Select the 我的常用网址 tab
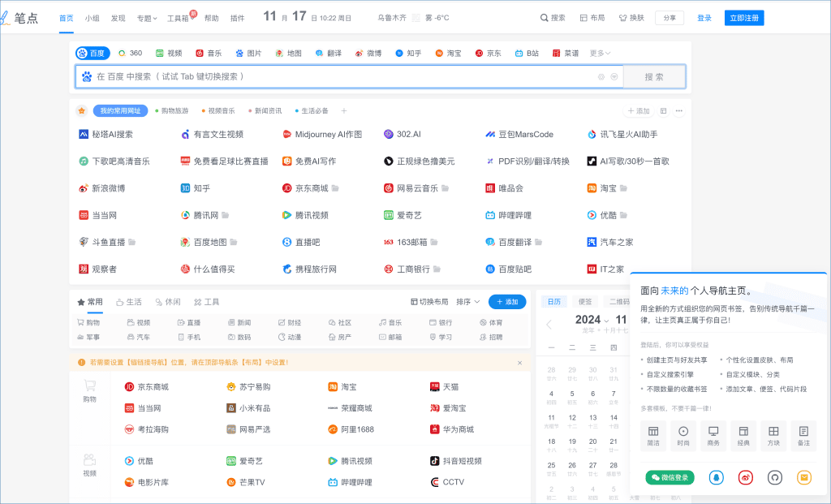831x504 pixels. pyautogui.click(x=120, y=110)
